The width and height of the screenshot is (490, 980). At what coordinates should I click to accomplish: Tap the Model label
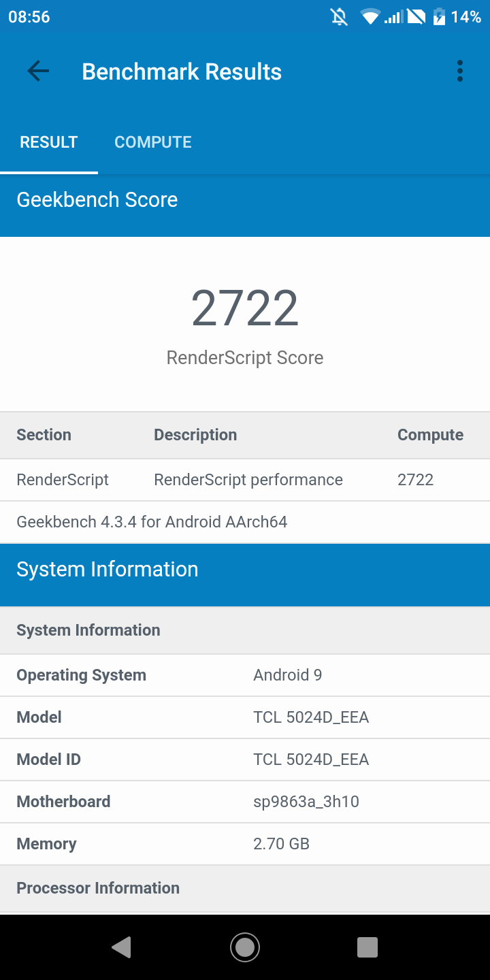[39, 717]
